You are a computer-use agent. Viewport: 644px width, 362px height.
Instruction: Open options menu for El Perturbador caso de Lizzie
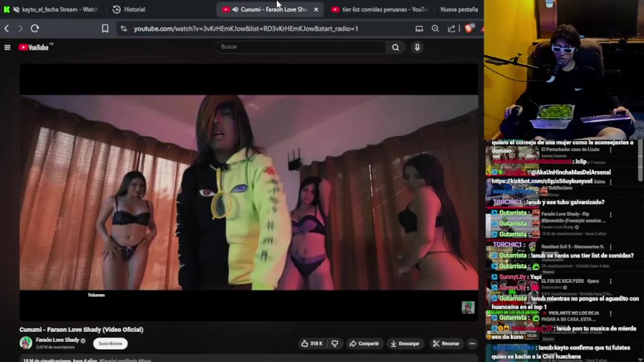pyautogui.click(x=610, y=150)
